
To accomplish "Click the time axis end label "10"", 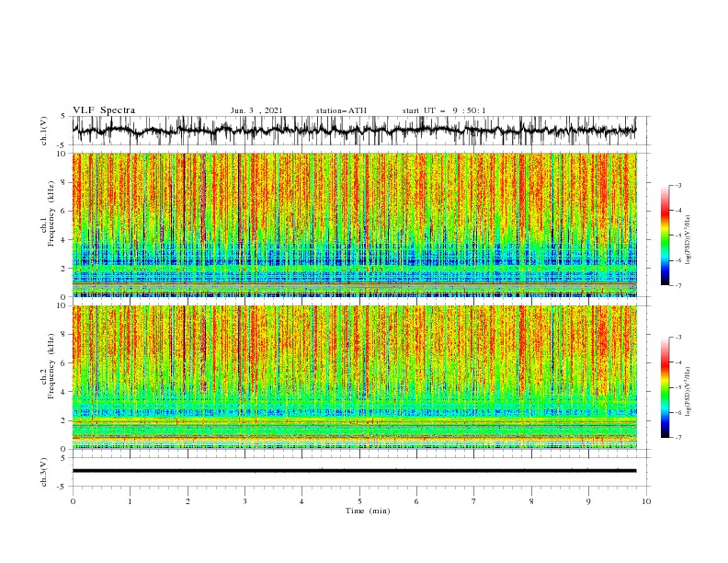I will (646, 501).
